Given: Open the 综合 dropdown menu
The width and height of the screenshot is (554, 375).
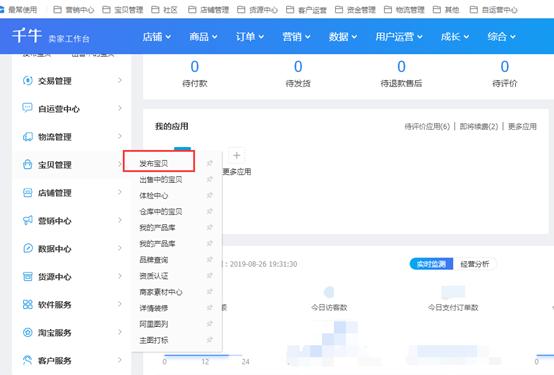Looking at the screenshot, I should click(501, 36).
